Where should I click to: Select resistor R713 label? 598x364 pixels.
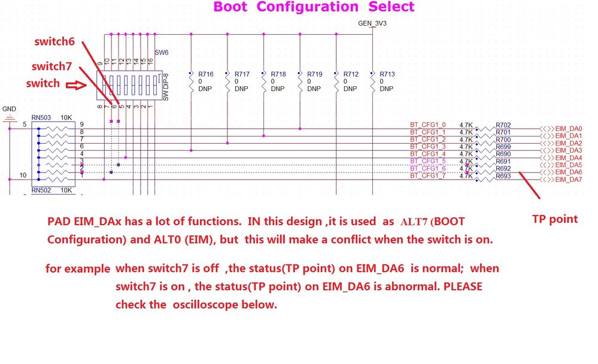[x=387, y=74]
